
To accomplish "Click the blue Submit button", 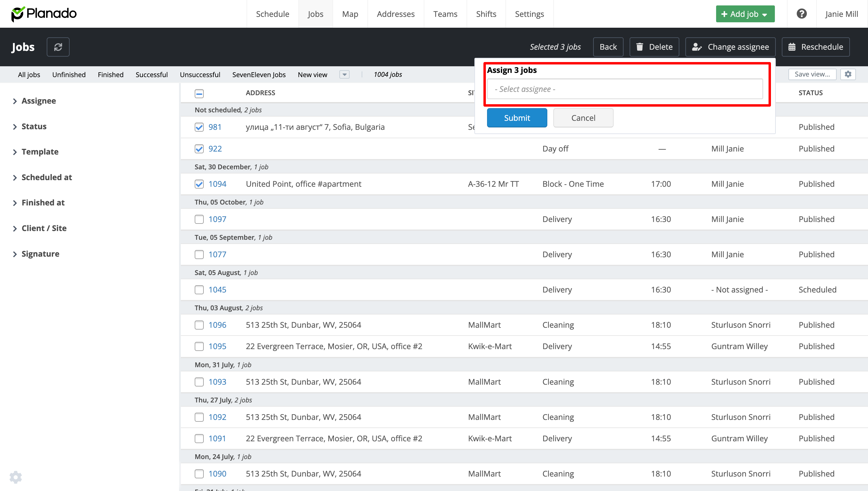I will click(517, 118).
